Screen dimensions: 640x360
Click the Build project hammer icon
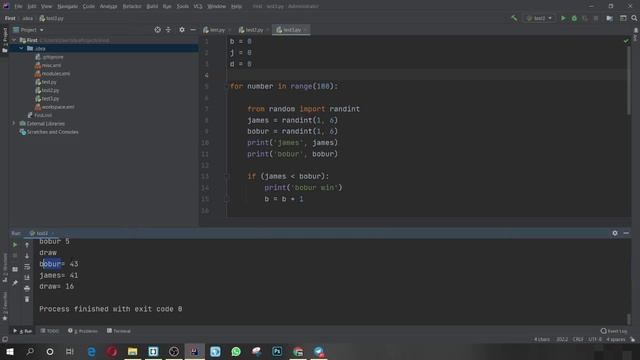click(514, 18)
